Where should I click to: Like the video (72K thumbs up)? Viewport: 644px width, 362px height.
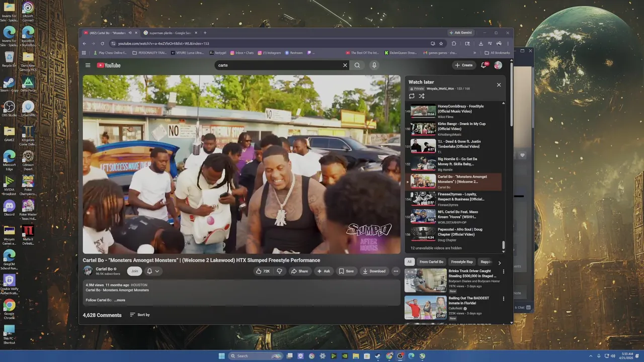pyautogui.click(x=263, y=271)
